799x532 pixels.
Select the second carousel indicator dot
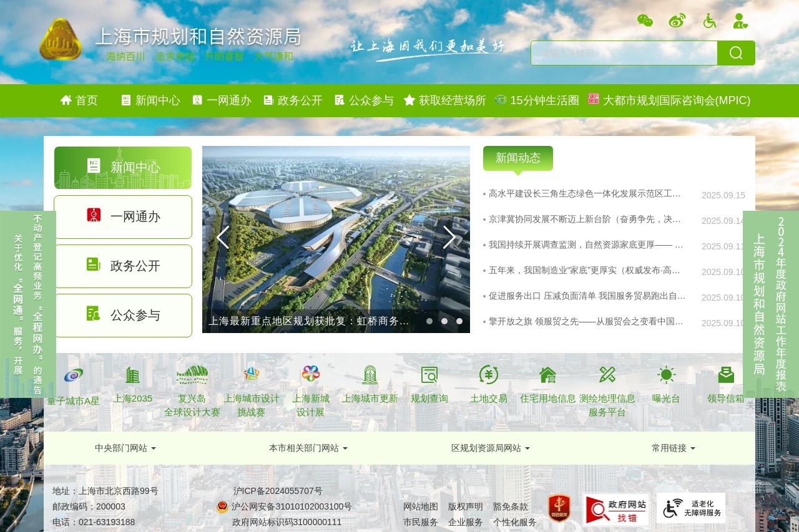(x=444, y=321)
